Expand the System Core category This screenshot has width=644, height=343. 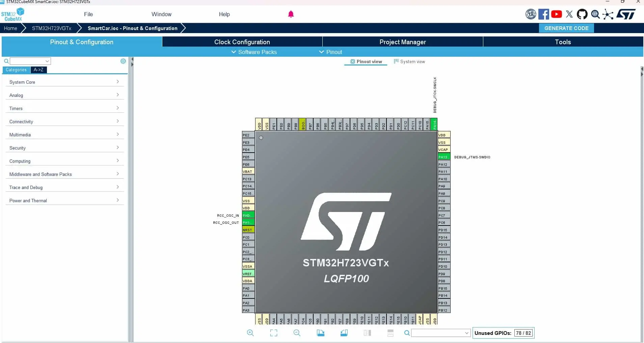[x=64, y=82]
